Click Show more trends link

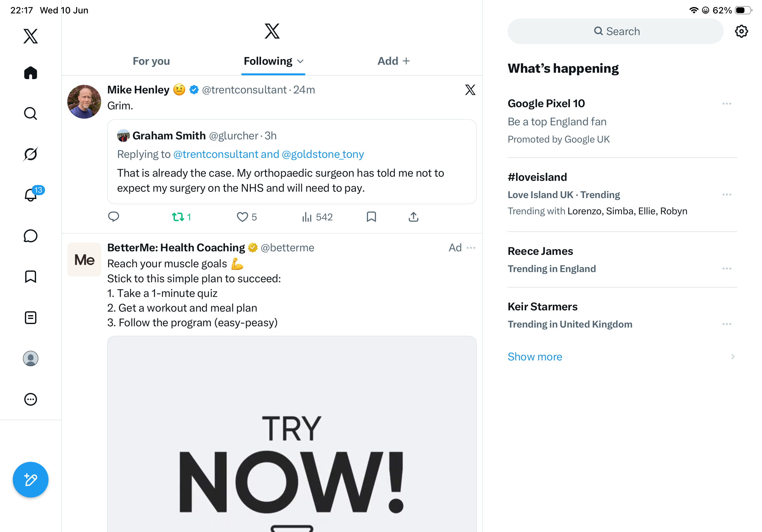click(x=535, y=357)
